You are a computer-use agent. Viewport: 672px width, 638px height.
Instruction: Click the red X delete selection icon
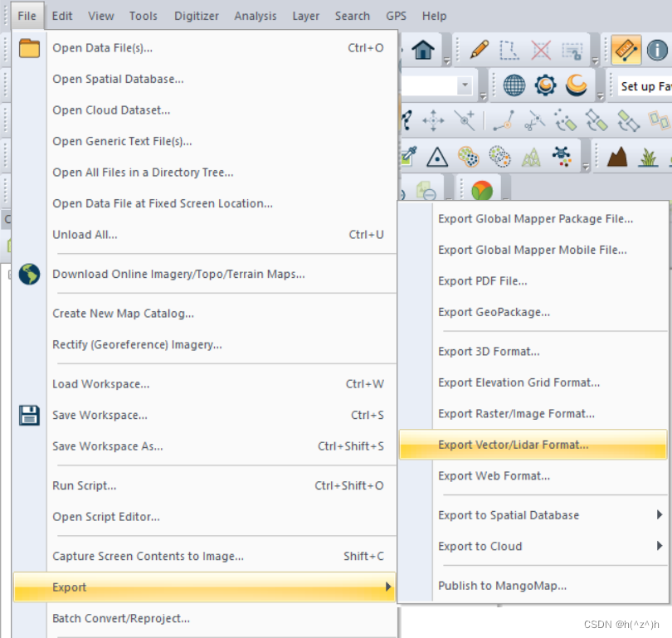(541, 50)
